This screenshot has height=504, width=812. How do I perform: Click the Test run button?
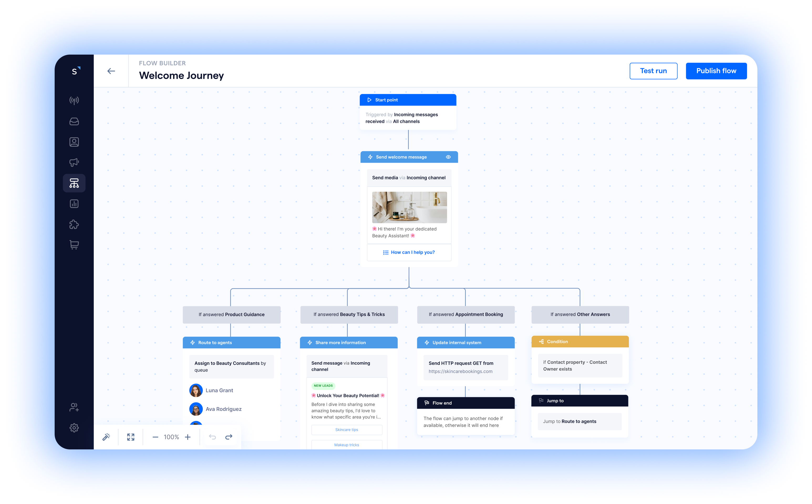point(653,71)
